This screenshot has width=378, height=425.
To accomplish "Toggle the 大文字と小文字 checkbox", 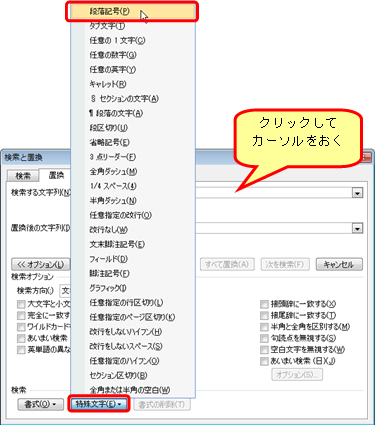I will coord(21,304).
